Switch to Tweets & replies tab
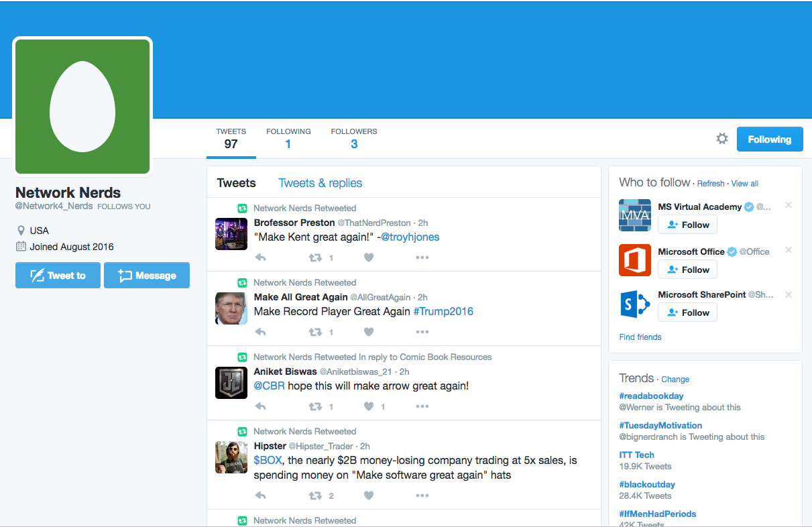 tap(321, 183)
